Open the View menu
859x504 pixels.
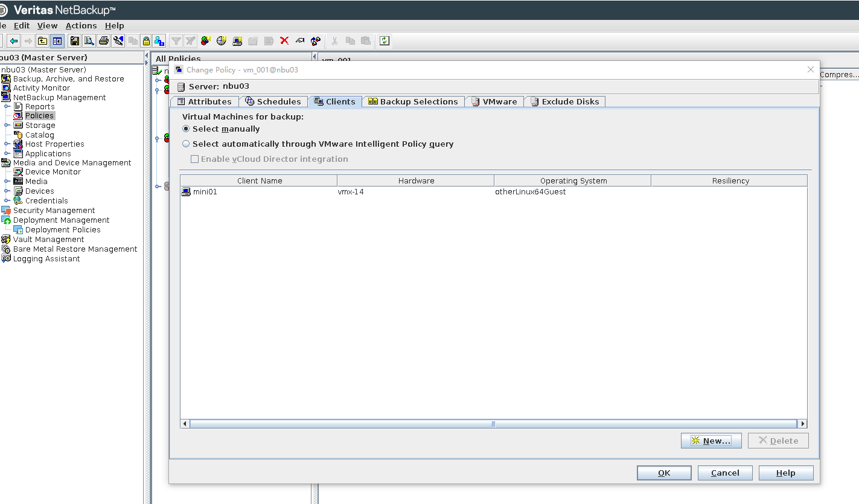[x=47, y=26]
